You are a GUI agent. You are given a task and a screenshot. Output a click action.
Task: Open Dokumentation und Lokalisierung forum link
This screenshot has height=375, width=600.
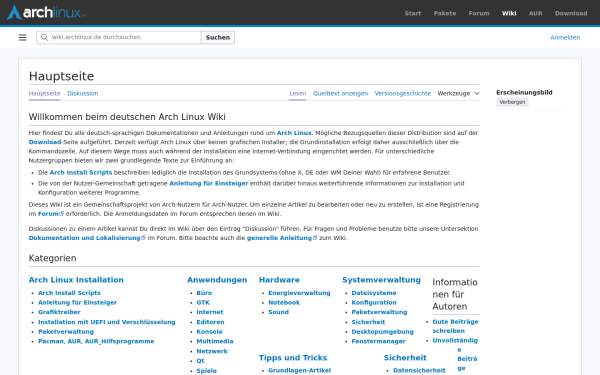click(x=87, y=238)
